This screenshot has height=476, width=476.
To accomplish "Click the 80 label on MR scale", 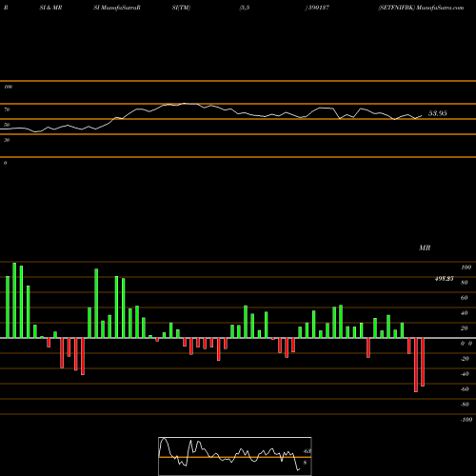I will 464,283.
